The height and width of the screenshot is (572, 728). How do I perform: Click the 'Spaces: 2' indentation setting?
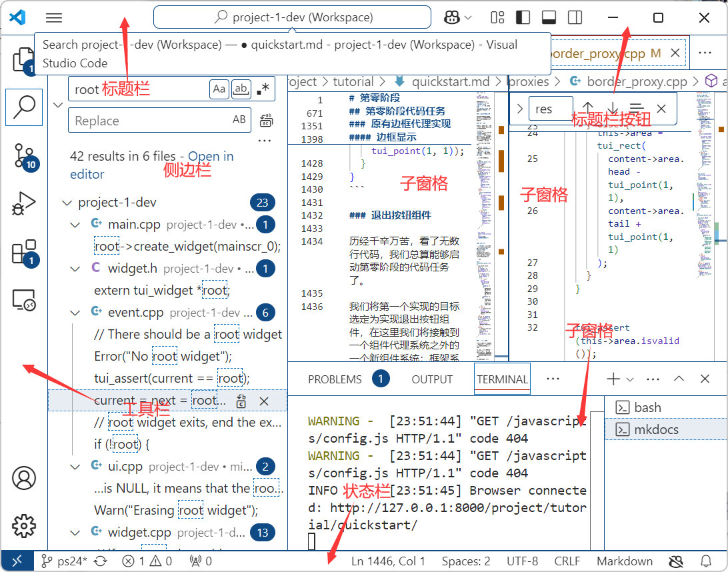tap(466, 561)
